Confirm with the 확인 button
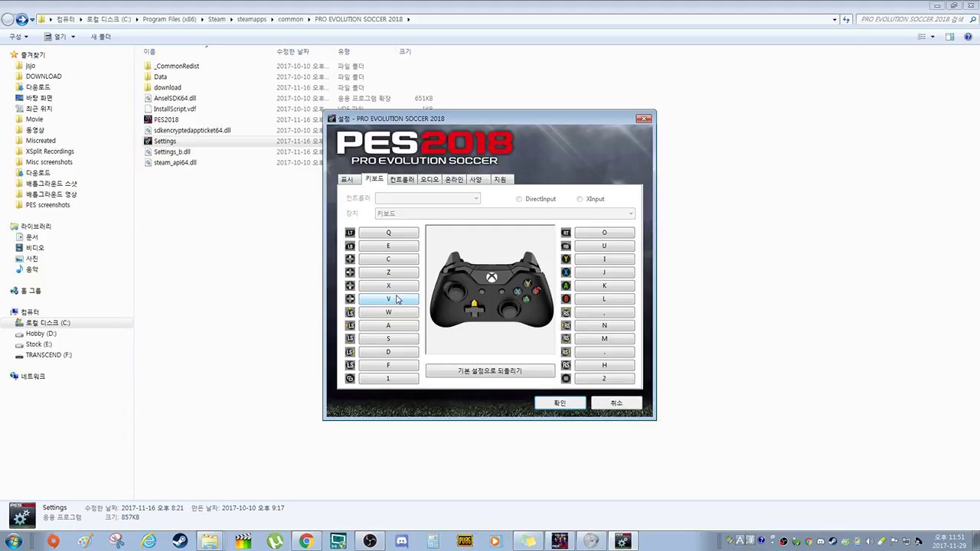The width and height of the screenshot is (980, 551). 560,403
